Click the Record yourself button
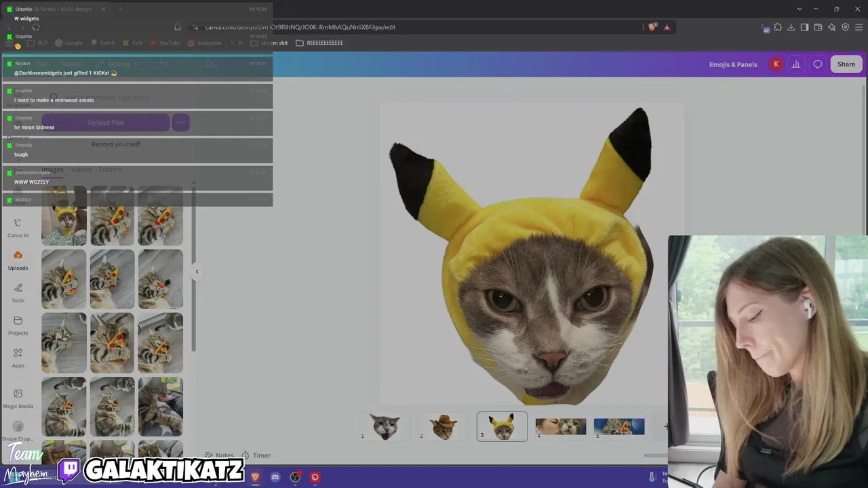 click(115, 144)
